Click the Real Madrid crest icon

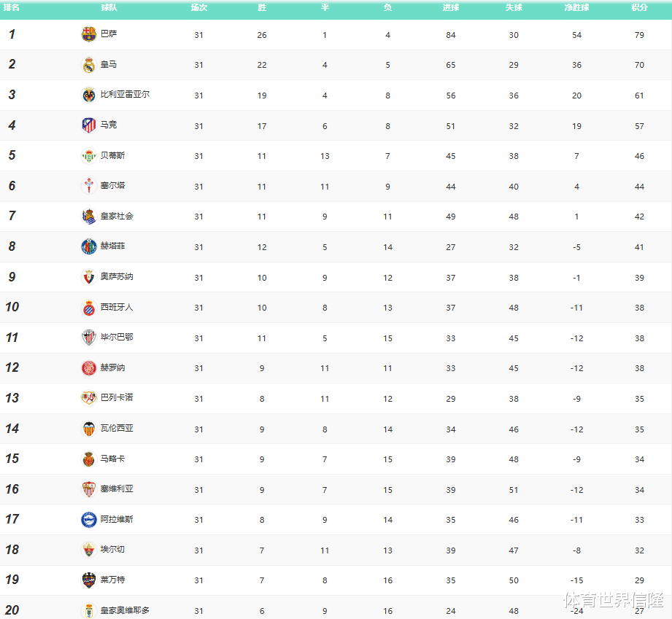click(88, 65)
